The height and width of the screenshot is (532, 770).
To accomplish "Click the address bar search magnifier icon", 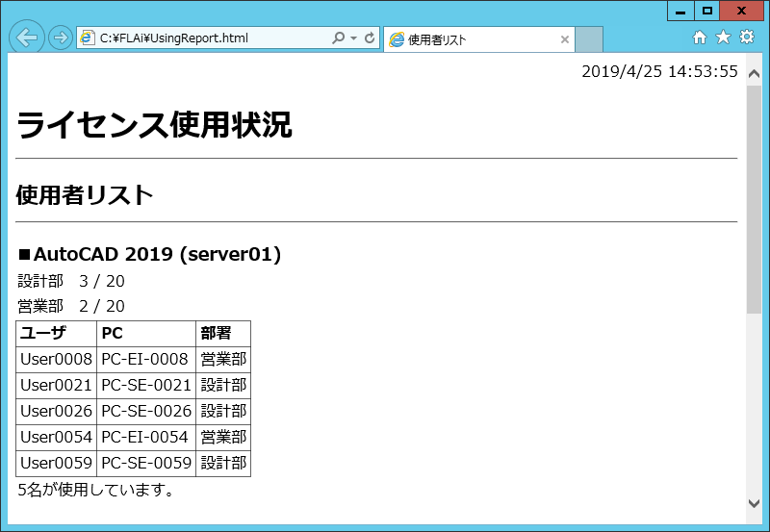I will 339,38.
